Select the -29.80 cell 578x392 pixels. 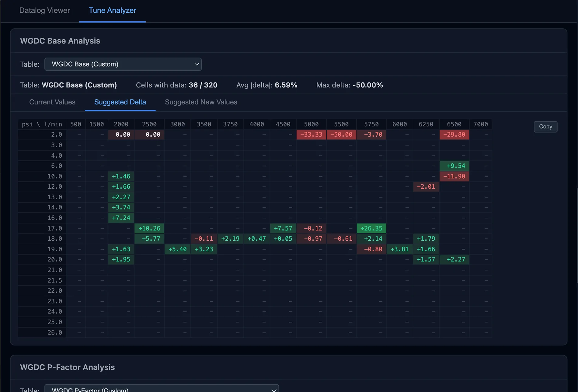pyautogui.click(x=454, y=135)
